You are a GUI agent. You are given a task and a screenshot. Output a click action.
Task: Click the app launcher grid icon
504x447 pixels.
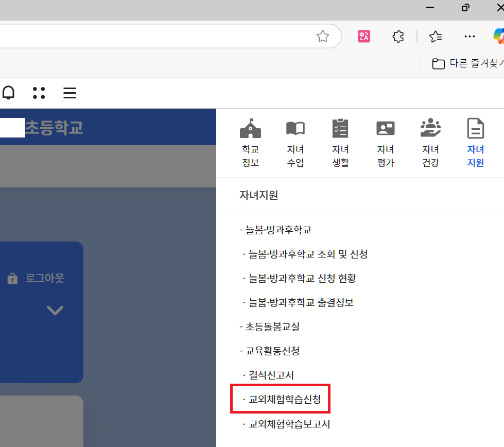(39, 93)
